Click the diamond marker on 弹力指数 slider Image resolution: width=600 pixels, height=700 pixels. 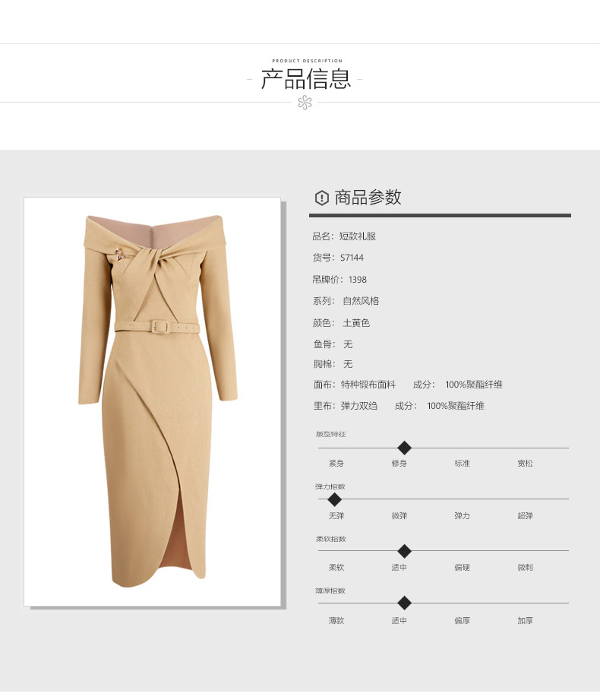[x=334, y=499]
